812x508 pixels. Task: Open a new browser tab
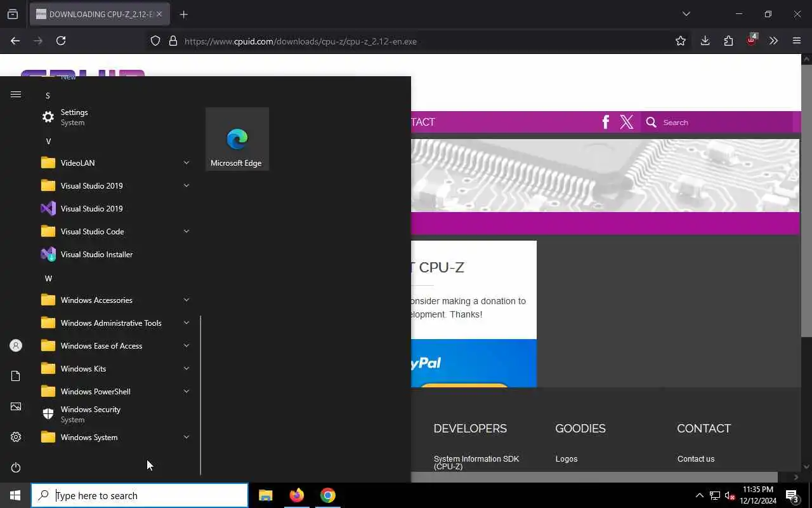point(183,14)
